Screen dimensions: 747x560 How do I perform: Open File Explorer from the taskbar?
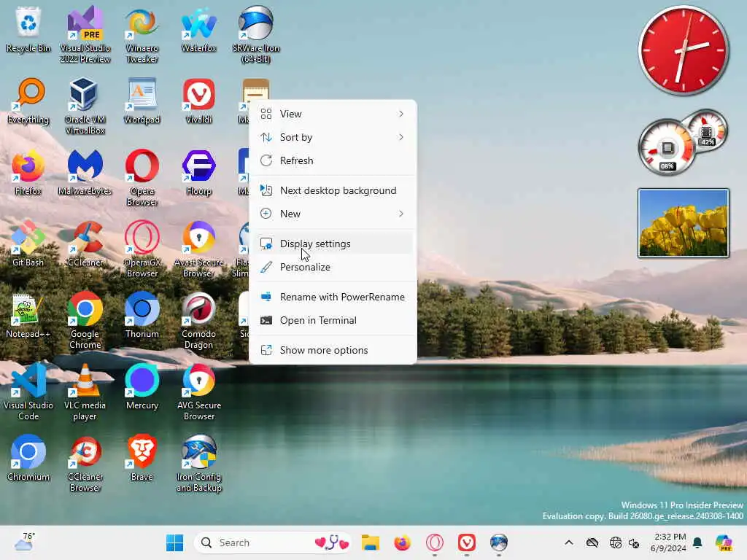(370, 542)
